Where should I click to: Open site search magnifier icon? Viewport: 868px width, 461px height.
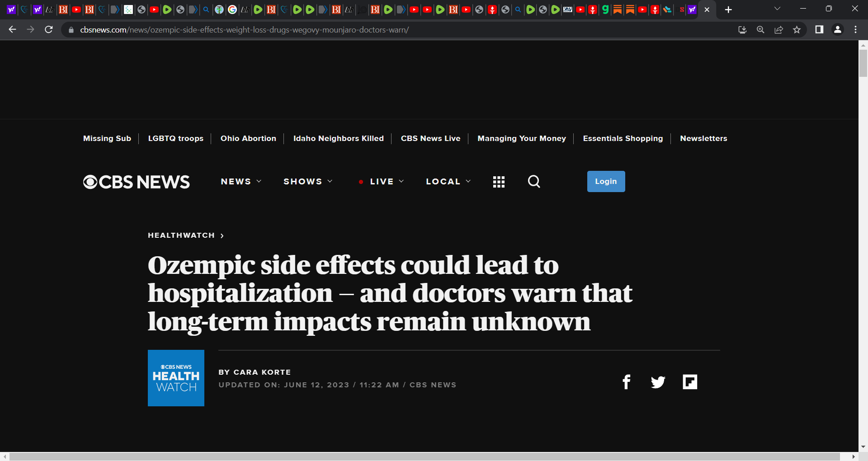(534, 181)
